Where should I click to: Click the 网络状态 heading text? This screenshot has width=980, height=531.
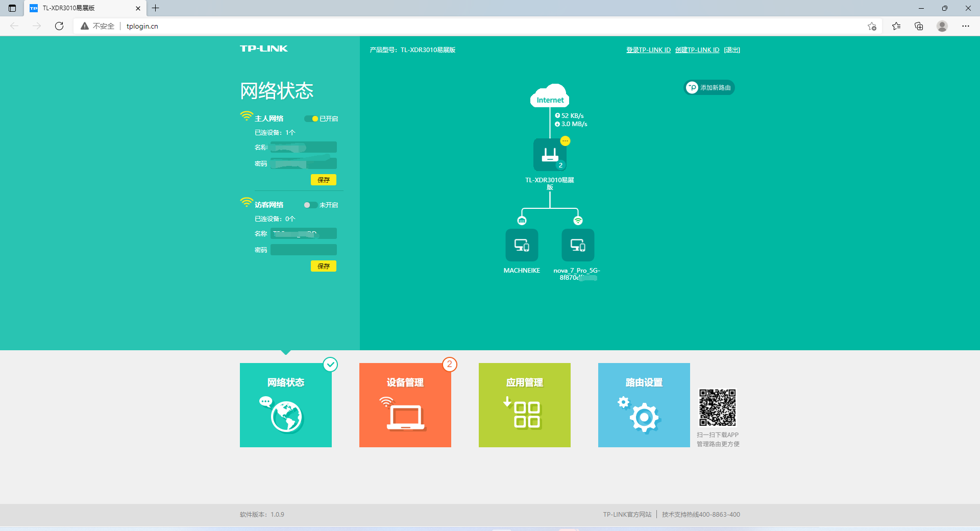pyautogui.click(x=277, y=91)
